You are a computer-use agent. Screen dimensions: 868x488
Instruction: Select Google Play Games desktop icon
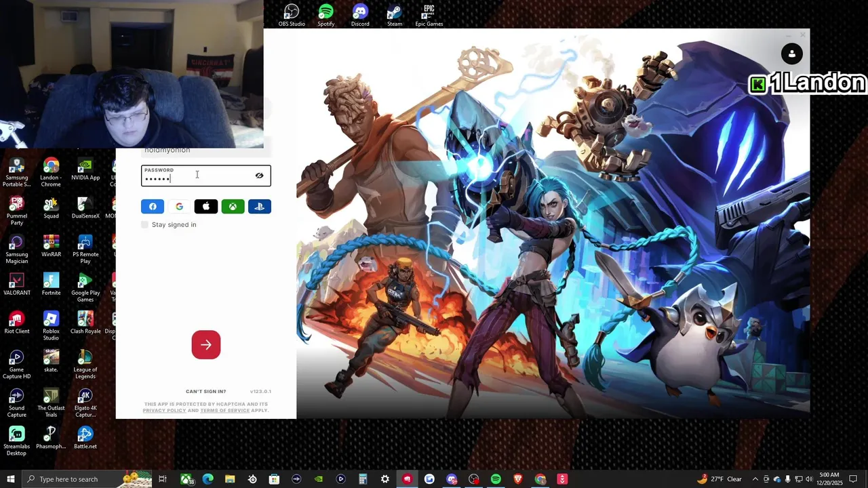point(85,288)
